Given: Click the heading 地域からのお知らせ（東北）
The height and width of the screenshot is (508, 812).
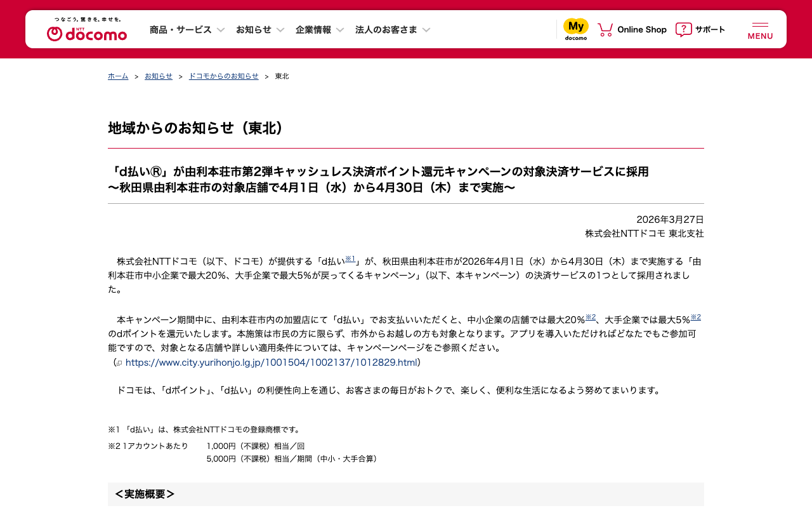Looking at the screenshot, I should pyautogui.click(x=195, y=128).
